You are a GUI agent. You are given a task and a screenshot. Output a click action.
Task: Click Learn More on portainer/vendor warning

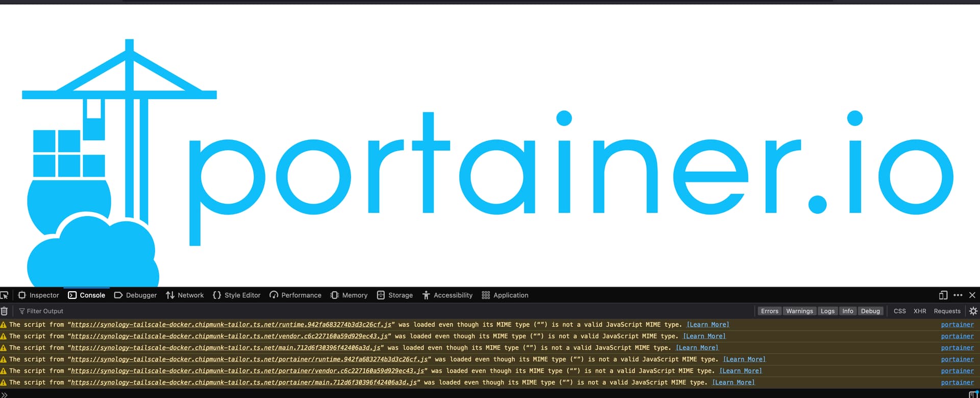(x=741, y=371)
